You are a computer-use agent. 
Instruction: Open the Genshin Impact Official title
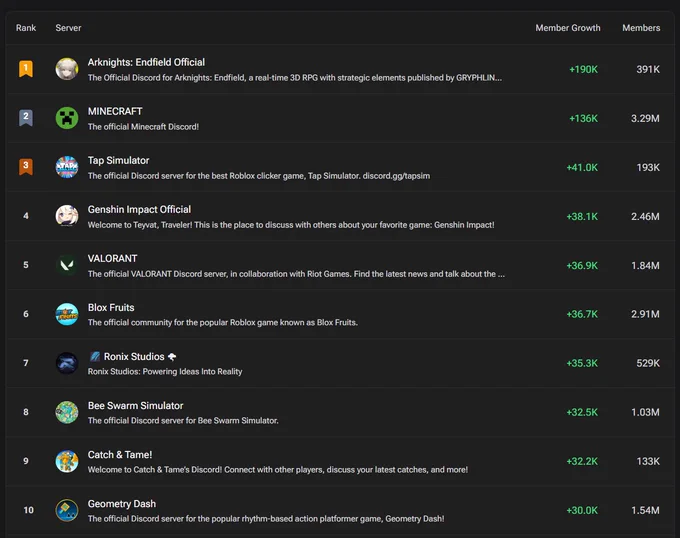point(139,209)
